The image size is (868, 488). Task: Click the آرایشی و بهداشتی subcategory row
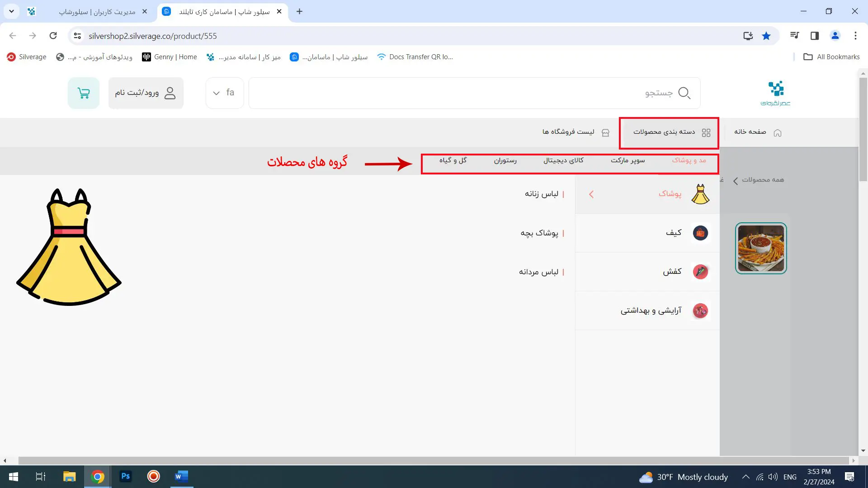coord(647,311)
